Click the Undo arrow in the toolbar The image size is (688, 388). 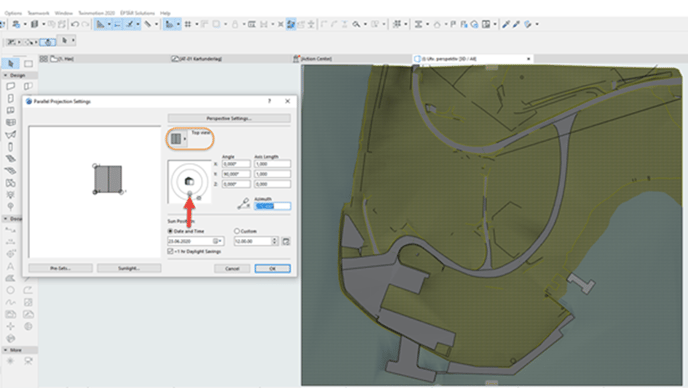coord(75,24)
